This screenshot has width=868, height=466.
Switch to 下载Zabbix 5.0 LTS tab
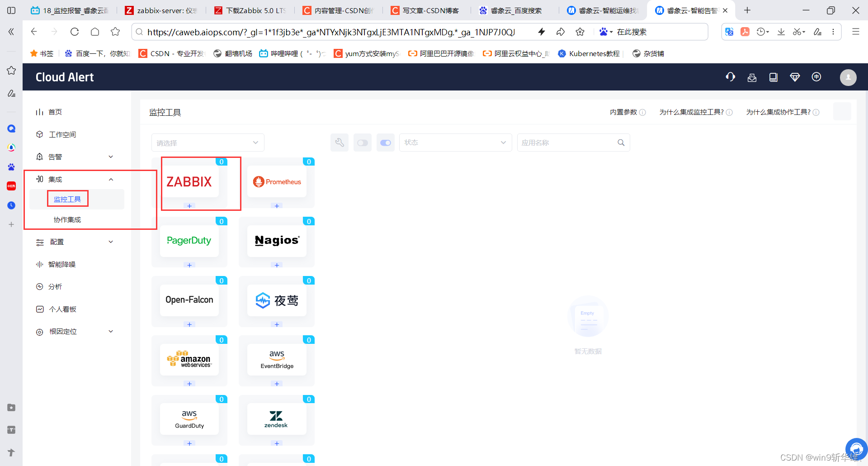250,10
